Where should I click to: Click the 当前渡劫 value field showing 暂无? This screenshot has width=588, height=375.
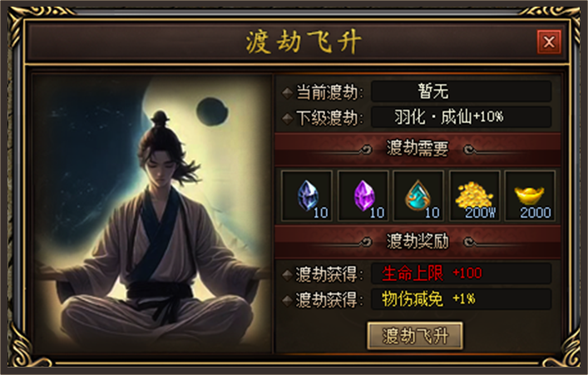[462, 91]
